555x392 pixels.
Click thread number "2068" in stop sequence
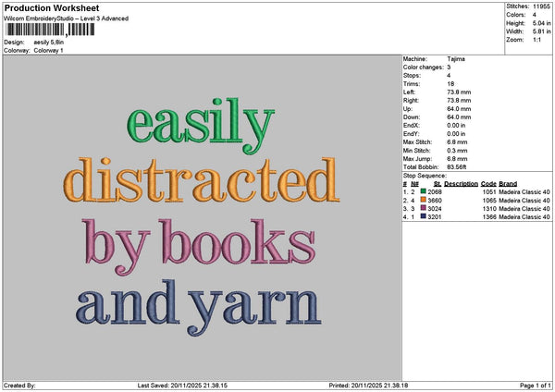click(435, 191)
